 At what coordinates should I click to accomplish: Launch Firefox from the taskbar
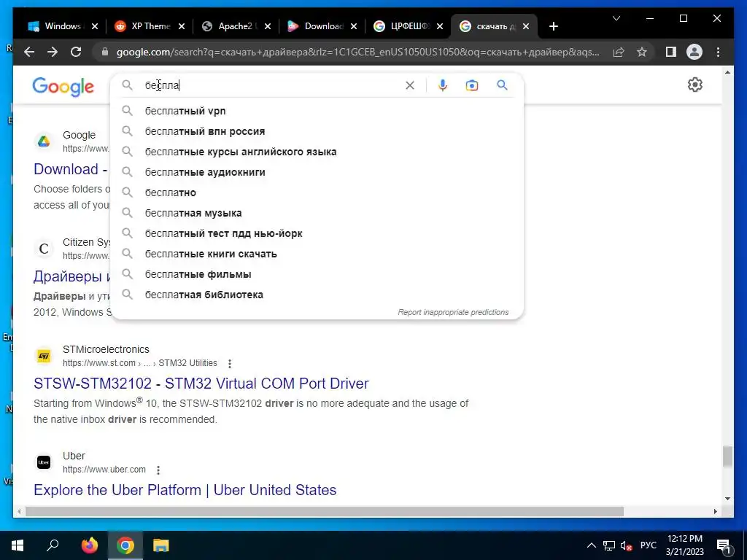(x=89, y=545)
